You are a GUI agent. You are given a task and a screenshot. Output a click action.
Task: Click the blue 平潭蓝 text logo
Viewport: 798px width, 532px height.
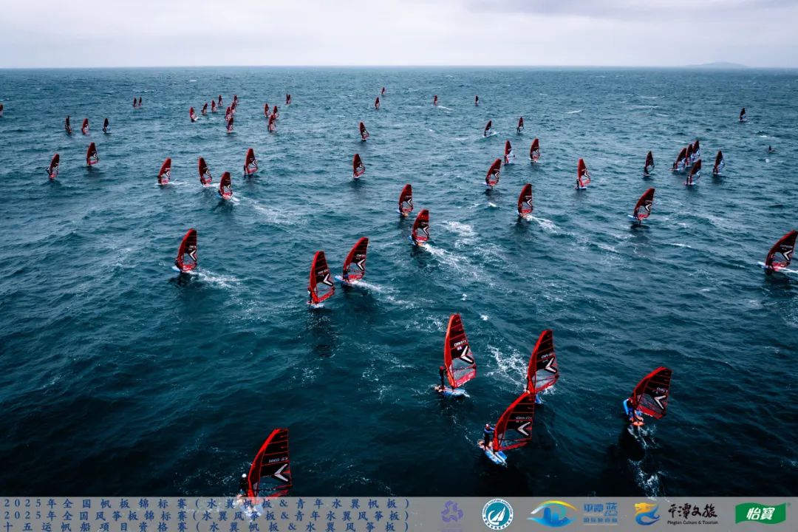pos(600,514)
